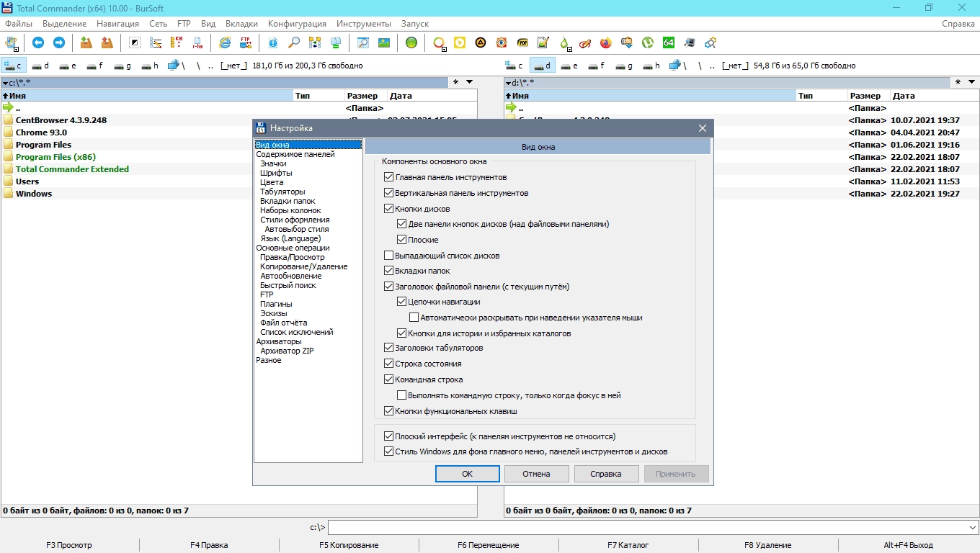Open right panel directory history arrow
This screenshot has height=553, width=980.
972,82
